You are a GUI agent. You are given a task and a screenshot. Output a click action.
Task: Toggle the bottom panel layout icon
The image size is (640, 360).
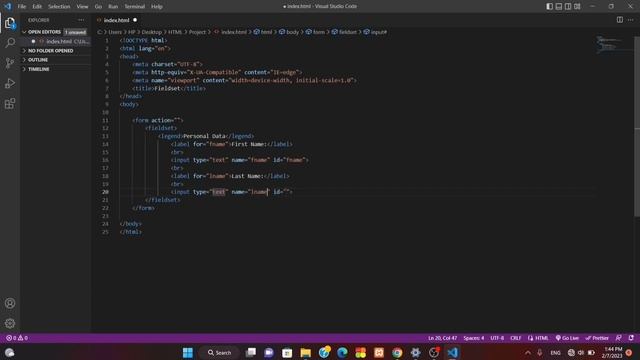pyautogui.click(x=559, y=7)
